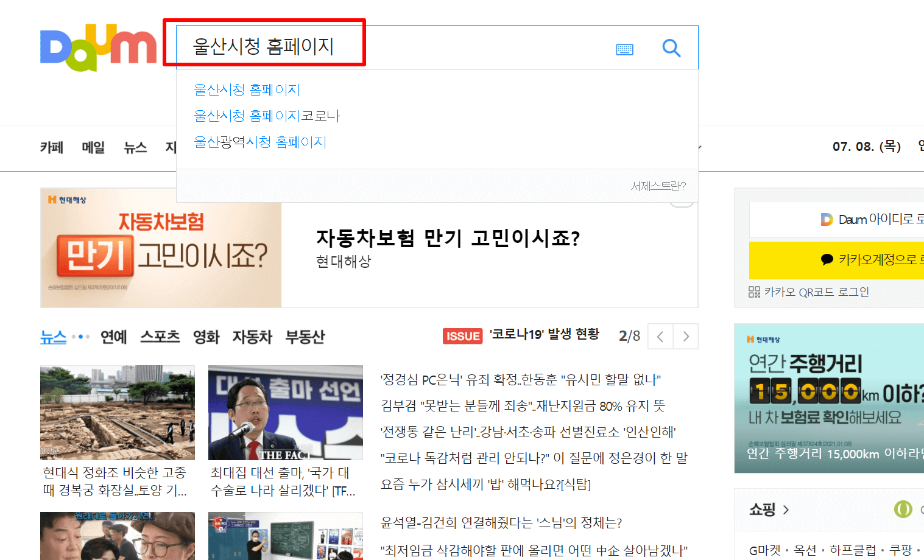924x560 pixels.
Task: Open the classroom news thumbnail
Action: (x=286, y=536)
